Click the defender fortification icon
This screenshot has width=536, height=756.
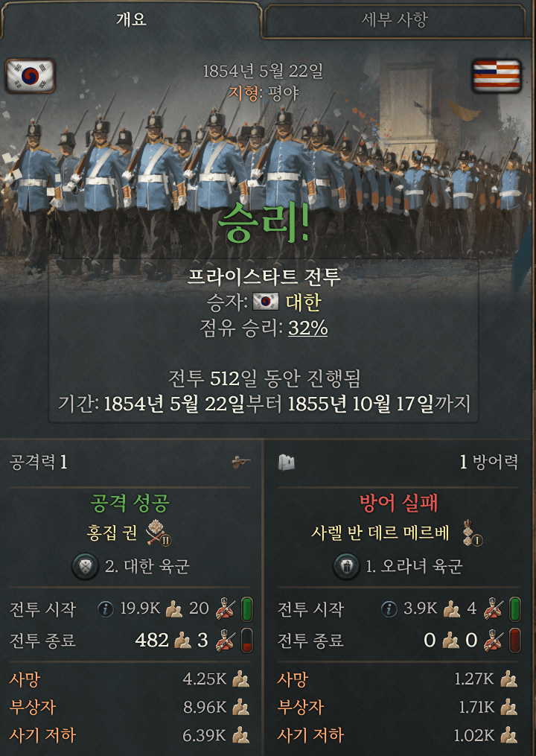(x=287, y=463)
